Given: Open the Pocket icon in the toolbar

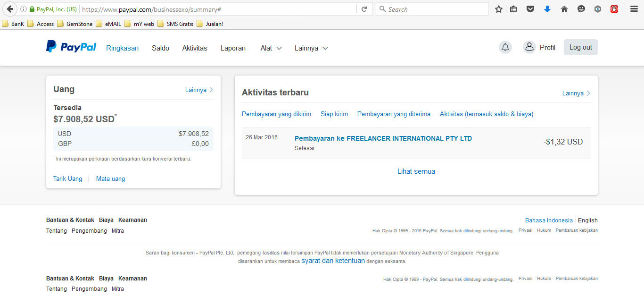Looking at the screenshot, I should tap(530, 9).
